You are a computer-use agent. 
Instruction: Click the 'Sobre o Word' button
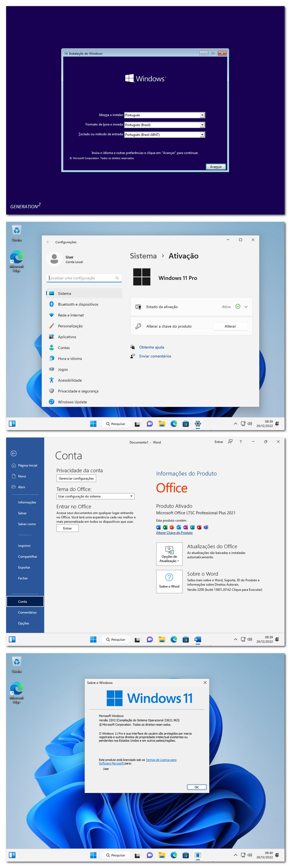click(169, 582)
